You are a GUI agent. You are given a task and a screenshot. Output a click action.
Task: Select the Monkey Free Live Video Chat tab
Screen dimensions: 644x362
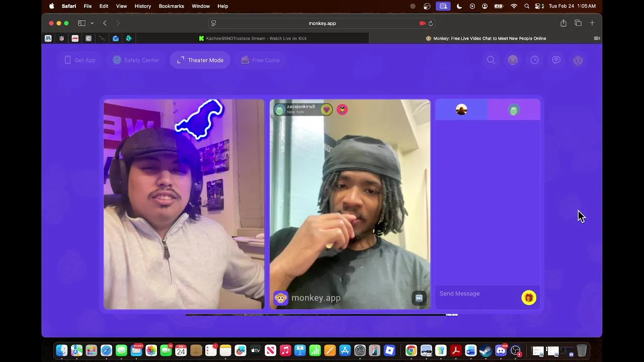[486, 38]
